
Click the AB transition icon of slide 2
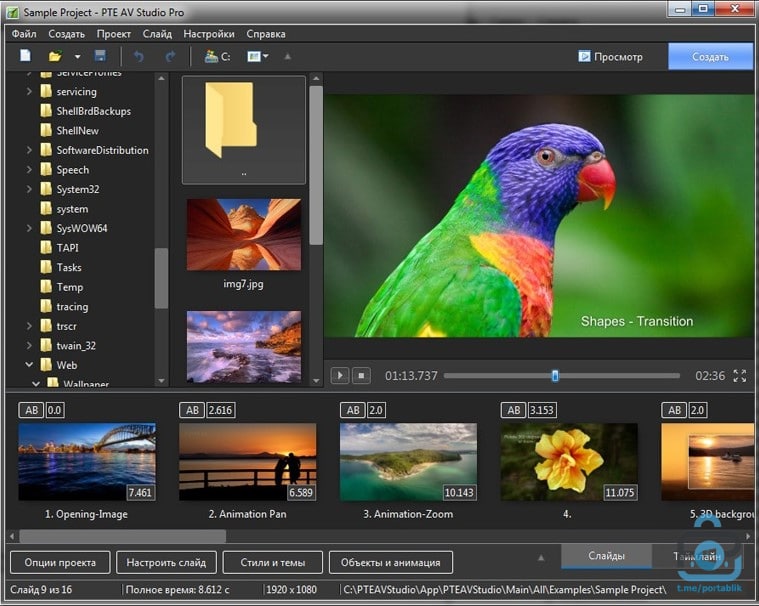pos(192,410)
